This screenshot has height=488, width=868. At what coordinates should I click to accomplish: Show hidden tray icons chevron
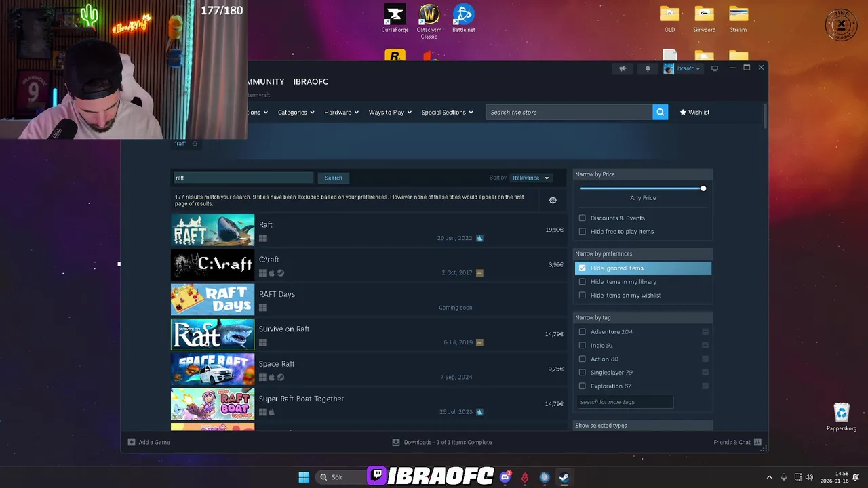(769, 477)
